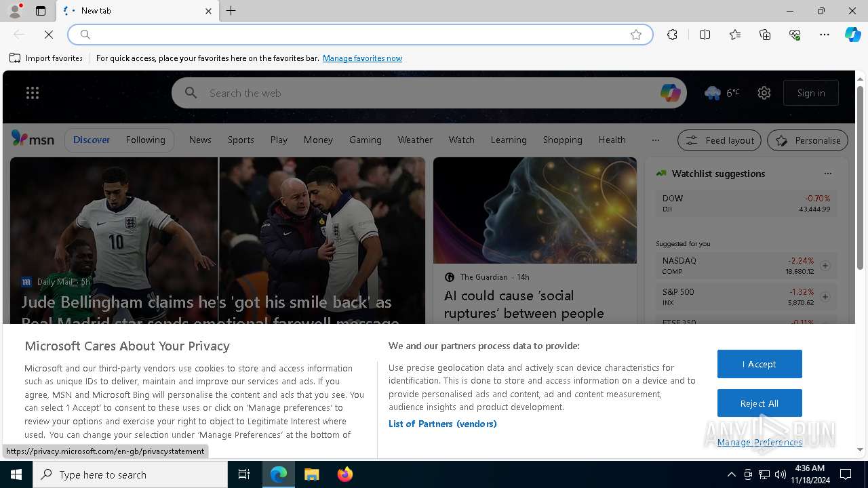Go to the msn home logo
The image size is (868, 488).
point(33,139)
